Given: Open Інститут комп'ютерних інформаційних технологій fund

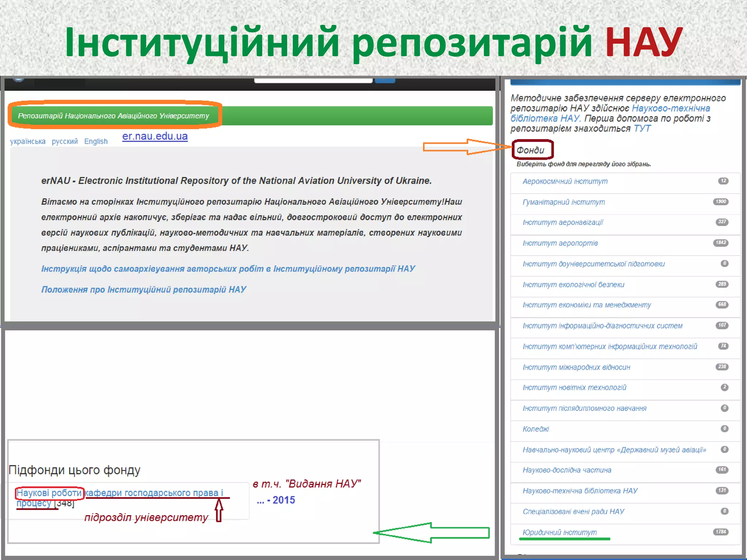Looking at the screenshot, I should (609, 346).
